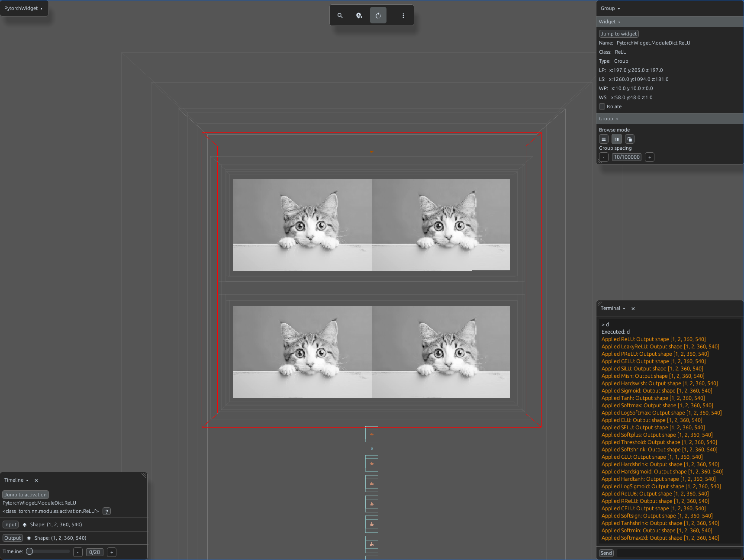The image size is (744, 560).
Task: Close the Timeline panel
Action: pyautogui.click(x=36, y=480)
